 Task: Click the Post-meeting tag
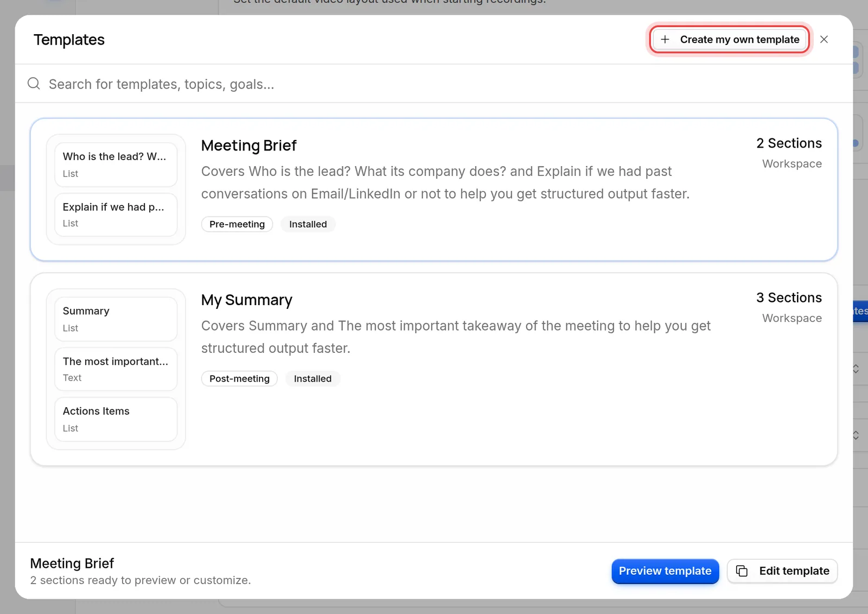[x=239, y=379]
